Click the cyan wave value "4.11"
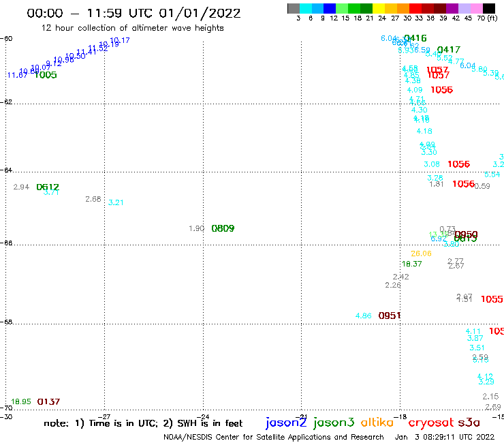 (x=473, y=331)
